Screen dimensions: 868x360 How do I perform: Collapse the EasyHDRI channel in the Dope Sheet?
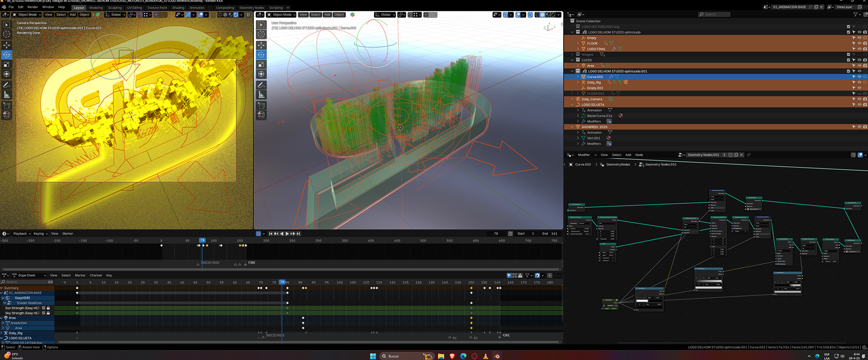[3, 298]
